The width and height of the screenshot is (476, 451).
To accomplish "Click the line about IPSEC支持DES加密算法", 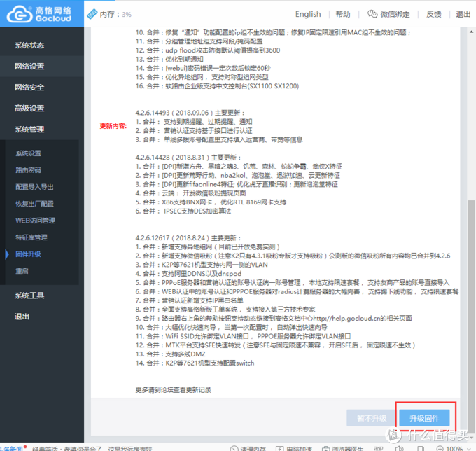I will click(x=183, y=211).
